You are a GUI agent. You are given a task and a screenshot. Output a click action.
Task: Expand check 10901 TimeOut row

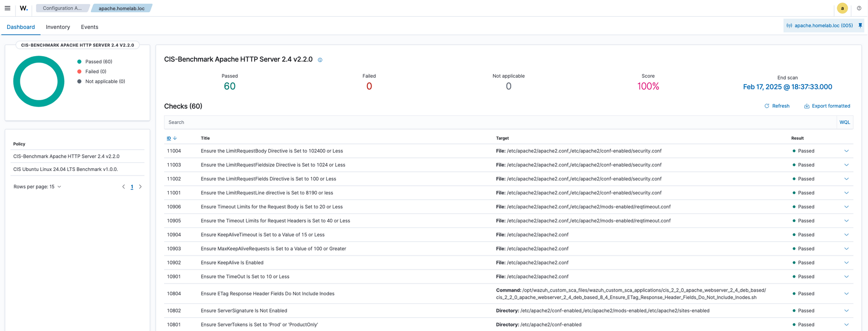846,277
